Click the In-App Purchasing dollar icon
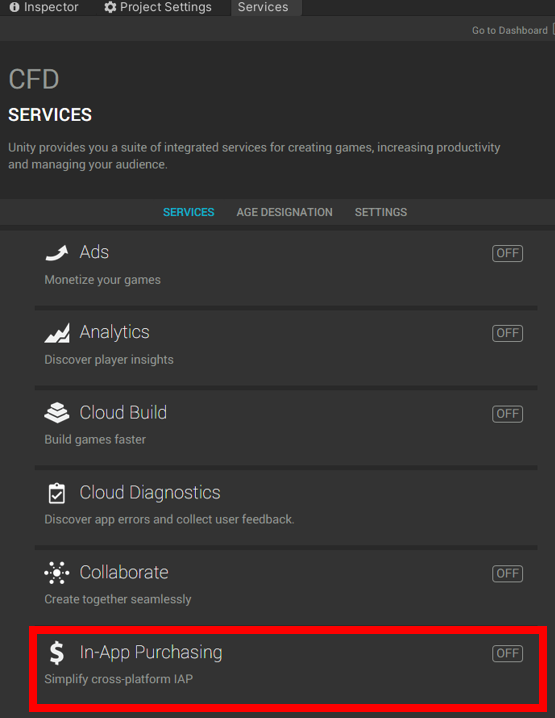This screenshot has width=555, height=718. [57, 653]
